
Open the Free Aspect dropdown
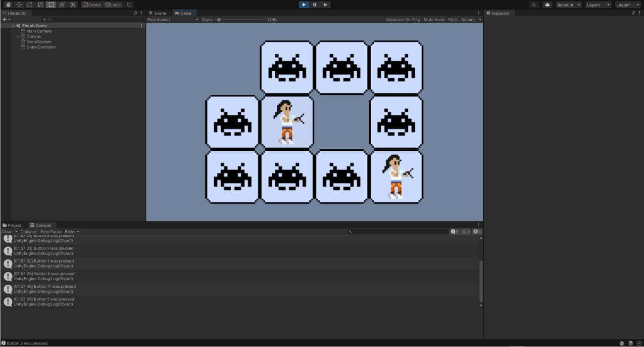coord(173,20)
